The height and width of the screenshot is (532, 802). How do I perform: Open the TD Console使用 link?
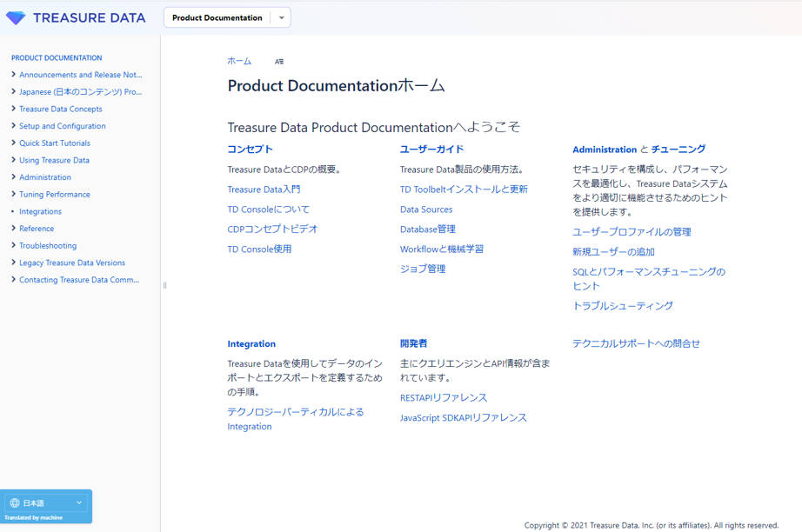(x=260, y=249)
